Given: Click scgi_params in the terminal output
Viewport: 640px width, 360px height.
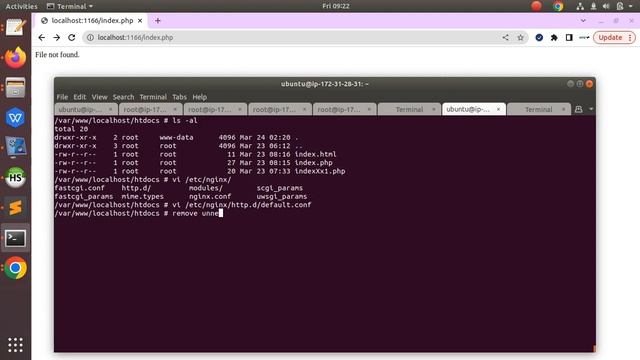Looking at the screenshot, I should coord(280,188).
